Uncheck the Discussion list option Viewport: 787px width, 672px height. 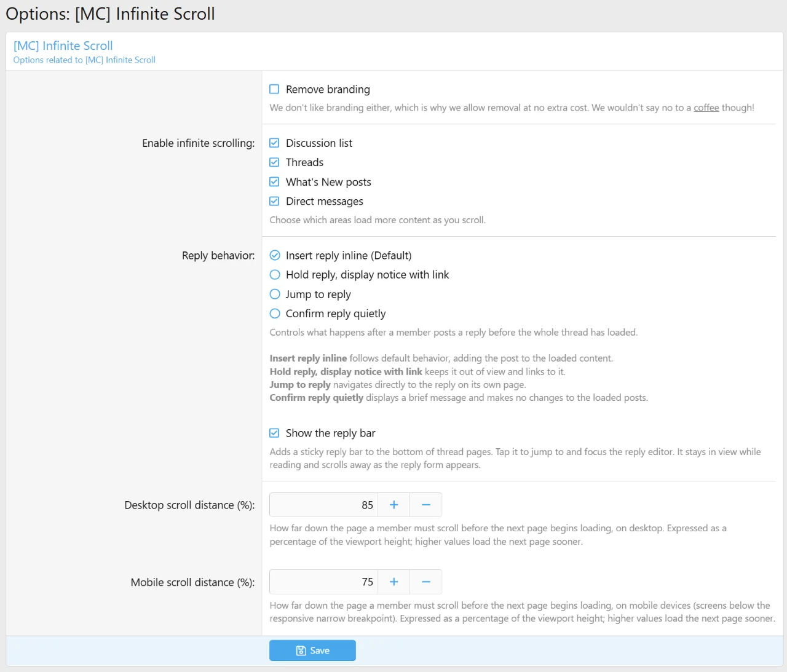(274, 143)
